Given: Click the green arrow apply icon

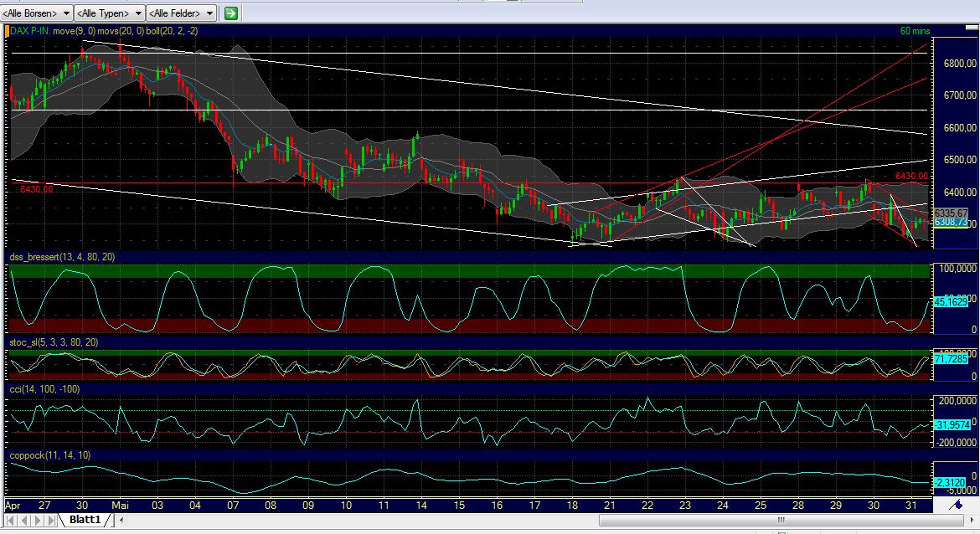Looking at the screenshot, I should (230, 13).
